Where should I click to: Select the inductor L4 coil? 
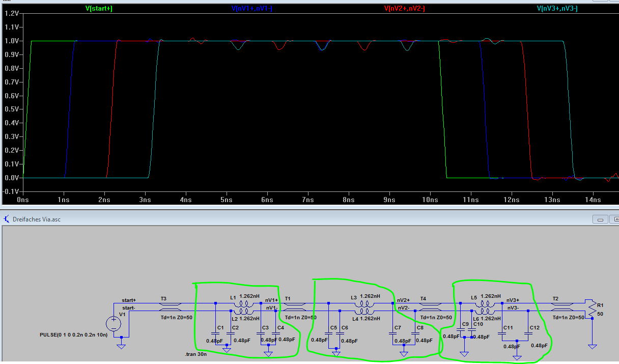tap(364, 311)
